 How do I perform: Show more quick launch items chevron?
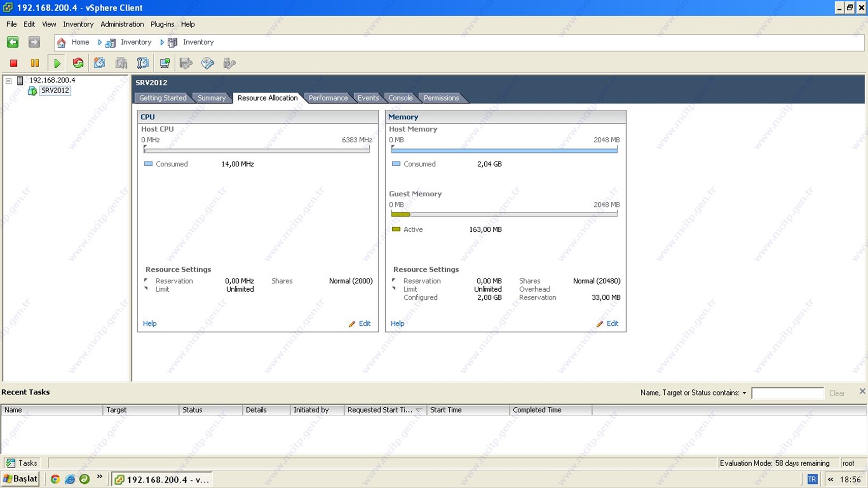pyautogui.click(x=100, y=477)
